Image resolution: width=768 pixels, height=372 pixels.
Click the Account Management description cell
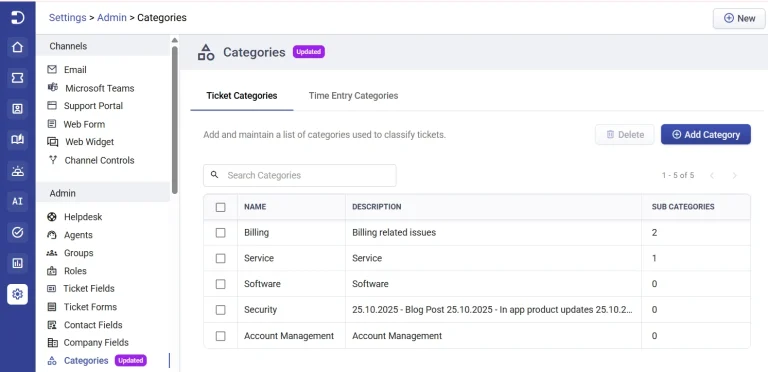coord(397,336)
